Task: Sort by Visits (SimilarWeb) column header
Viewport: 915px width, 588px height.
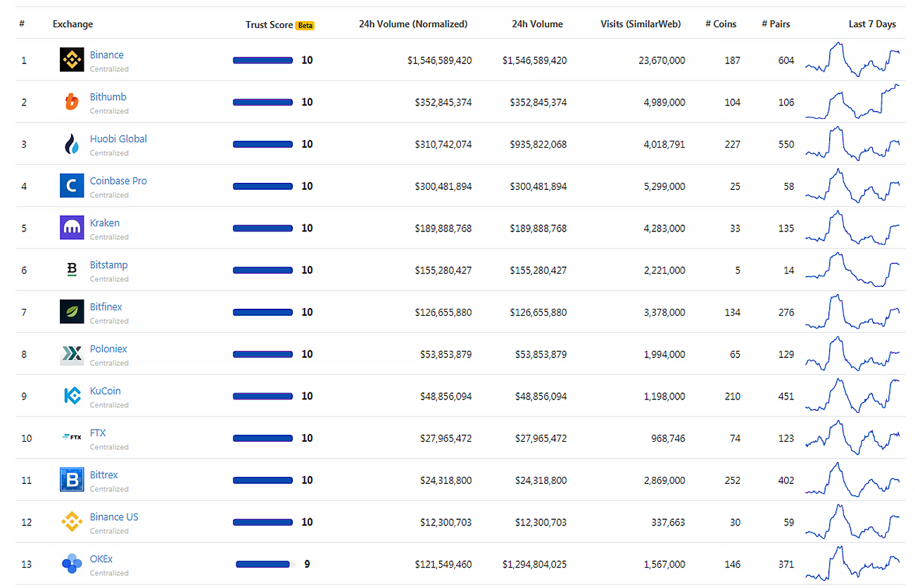Action: point(640,24)
